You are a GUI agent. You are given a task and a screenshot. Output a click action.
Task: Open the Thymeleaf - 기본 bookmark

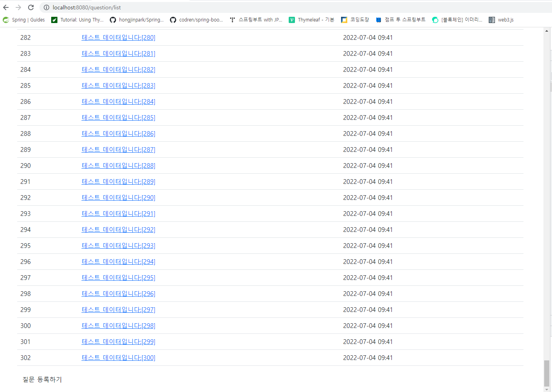click(x=311, y=20)
